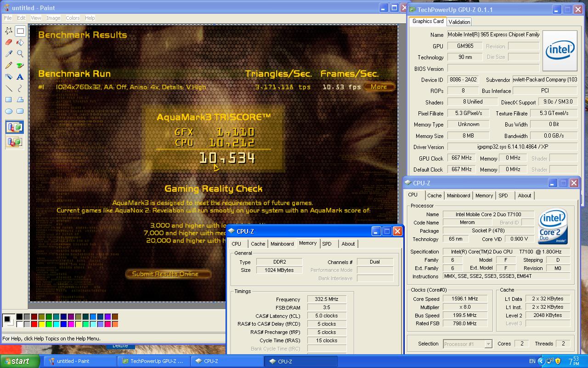Click the EN language indicator in tray
588x368 pixels.
(x=532, y=362)
